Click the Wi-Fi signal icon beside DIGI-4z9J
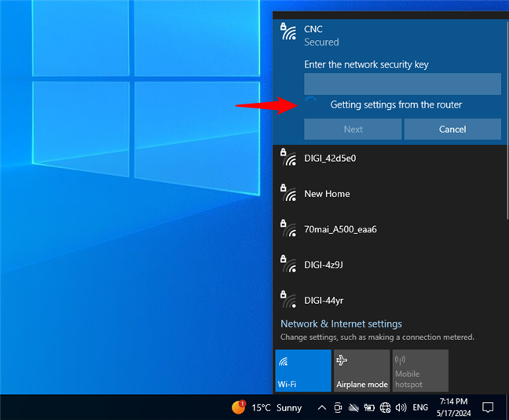Image resolution: width=509 pixels, height=420 pixels. [288, 264]
